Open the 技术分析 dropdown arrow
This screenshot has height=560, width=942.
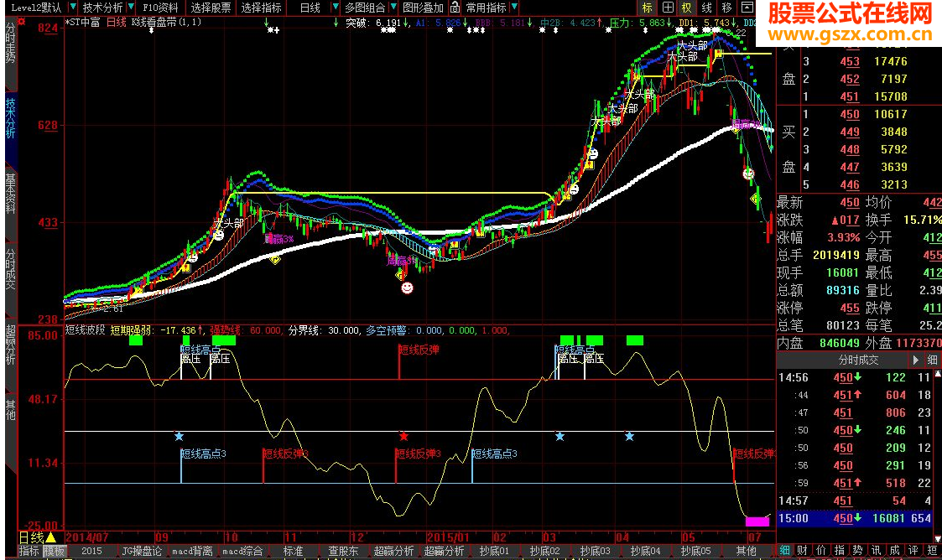[131, 8]
